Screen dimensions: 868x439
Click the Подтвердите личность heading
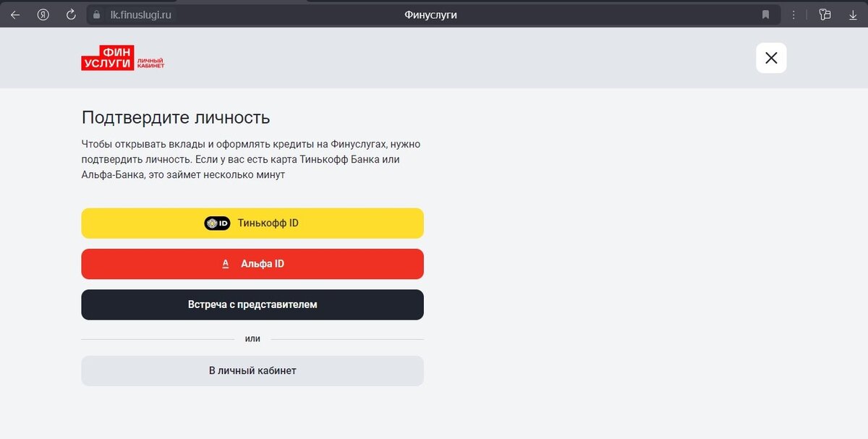[x=176, y=117]
